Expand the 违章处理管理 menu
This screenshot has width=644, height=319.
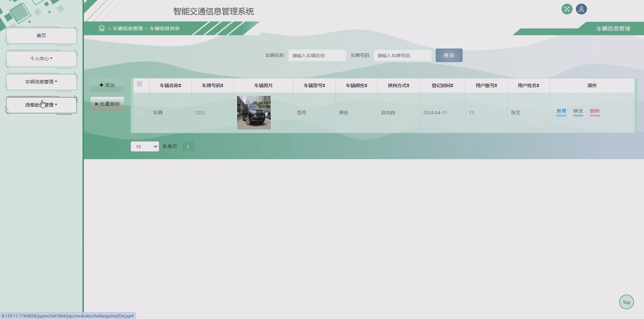click(41, 105)
